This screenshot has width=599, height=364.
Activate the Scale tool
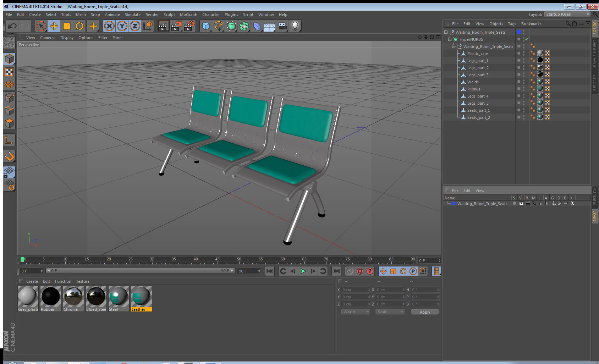67,26
